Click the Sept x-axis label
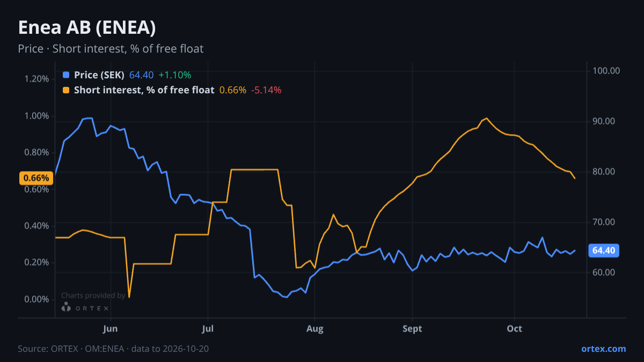 click(x=412, y=328)
